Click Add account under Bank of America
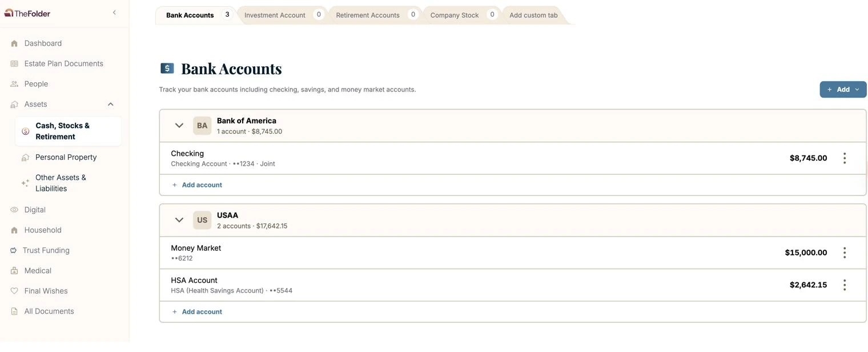The image size is (868, 352). tap(197, 185)
